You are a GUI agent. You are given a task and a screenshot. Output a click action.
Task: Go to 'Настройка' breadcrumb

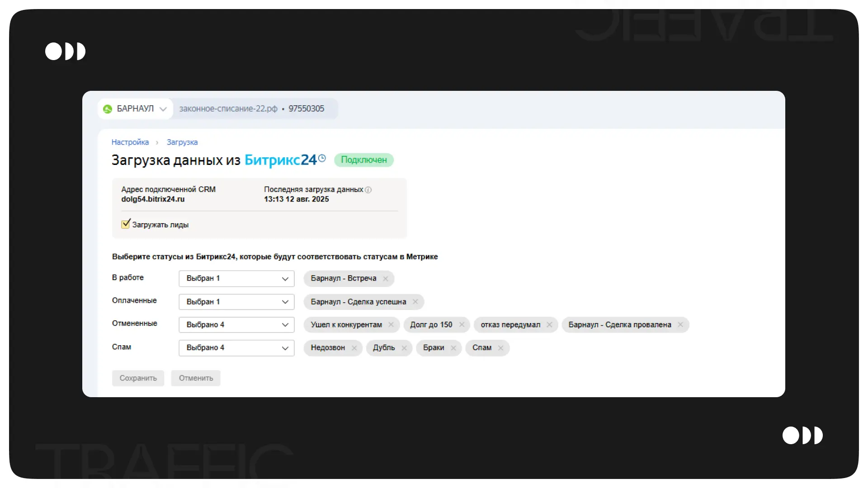point(130,142)
